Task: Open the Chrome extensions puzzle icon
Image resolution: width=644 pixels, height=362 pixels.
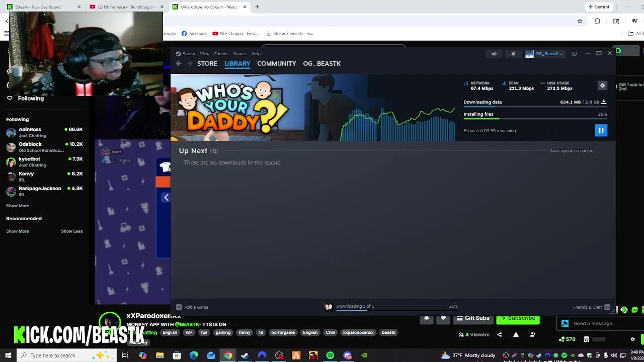Action: tap(597, 21)
